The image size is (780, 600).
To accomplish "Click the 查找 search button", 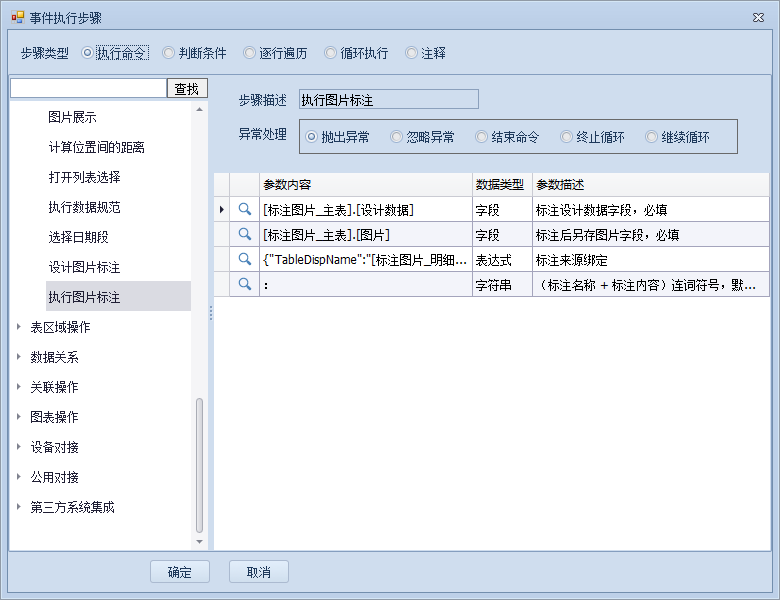I will 187,89.
